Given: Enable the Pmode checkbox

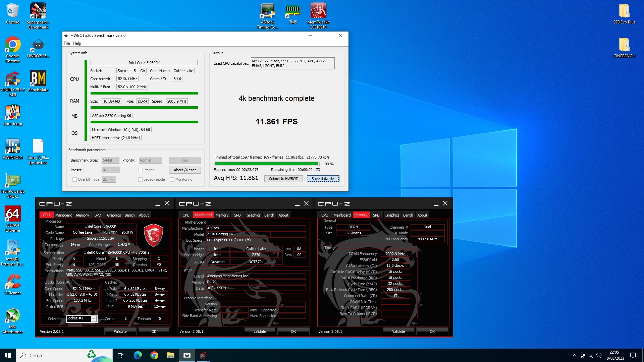Looking at the screenshot, I should (x=141, y=170).
